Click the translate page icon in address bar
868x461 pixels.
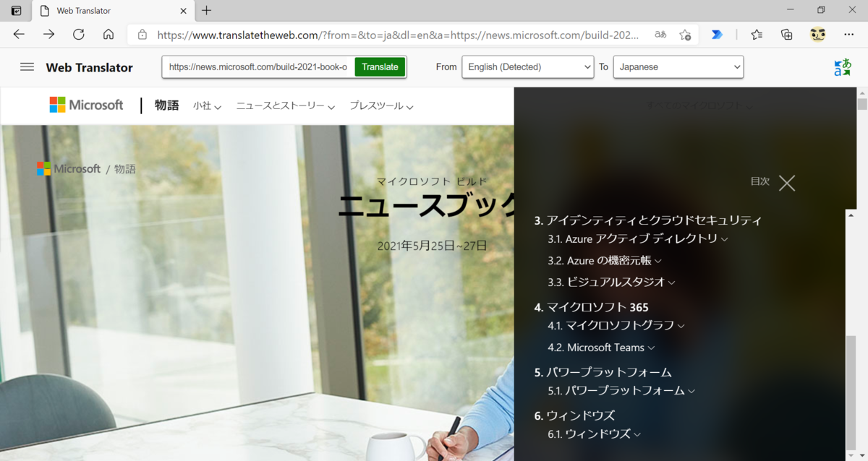click(660, 35)
